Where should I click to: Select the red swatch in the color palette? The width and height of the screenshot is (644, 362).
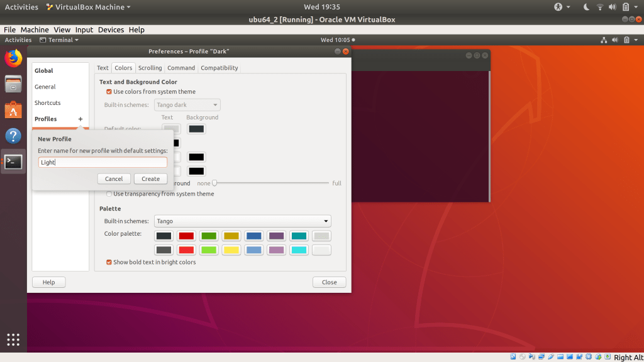pyautogui.click(x=186, y=236)
